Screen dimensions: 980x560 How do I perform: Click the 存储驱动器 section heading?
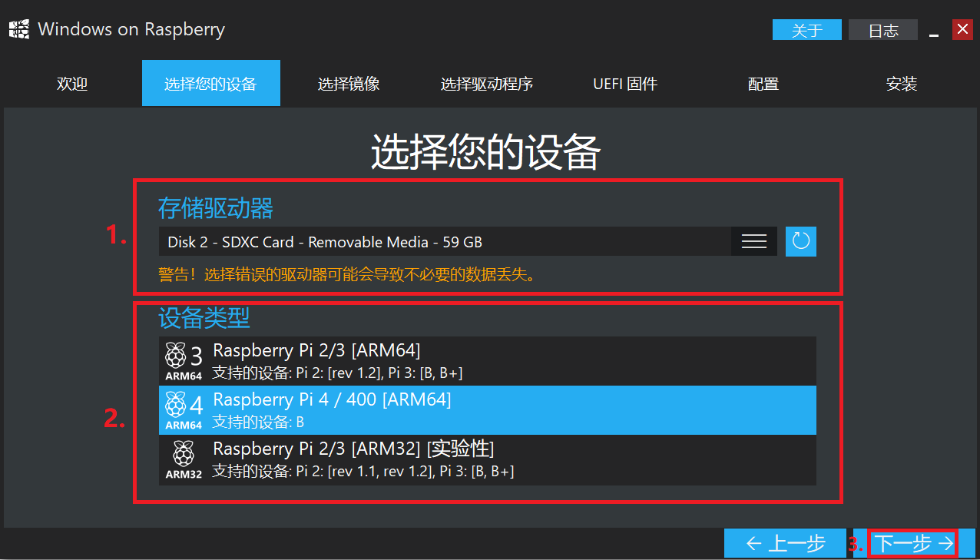[216, 207]
